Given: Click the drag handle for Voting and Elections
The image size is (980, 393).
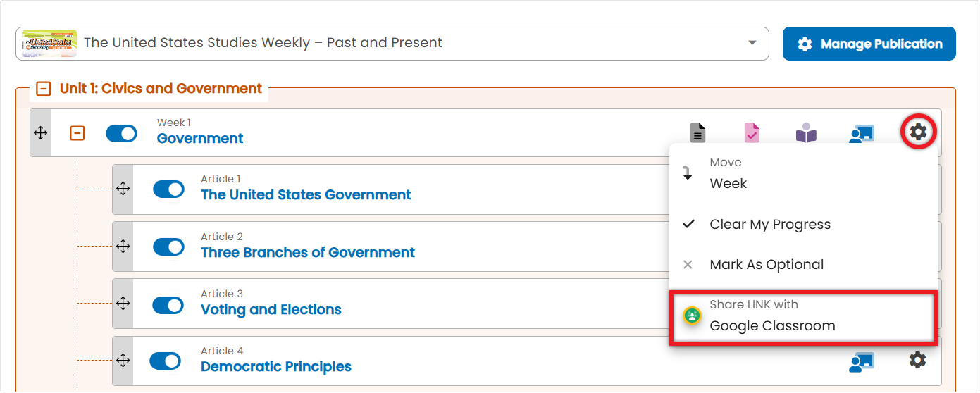Looking at the screenshot, I should (x=123, y=304).
